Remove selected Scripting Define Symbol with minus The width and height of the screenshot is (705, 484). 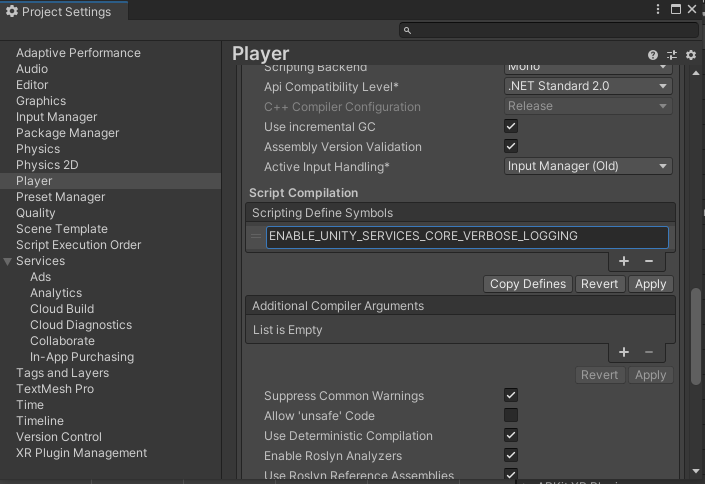(x=649, y=261)
